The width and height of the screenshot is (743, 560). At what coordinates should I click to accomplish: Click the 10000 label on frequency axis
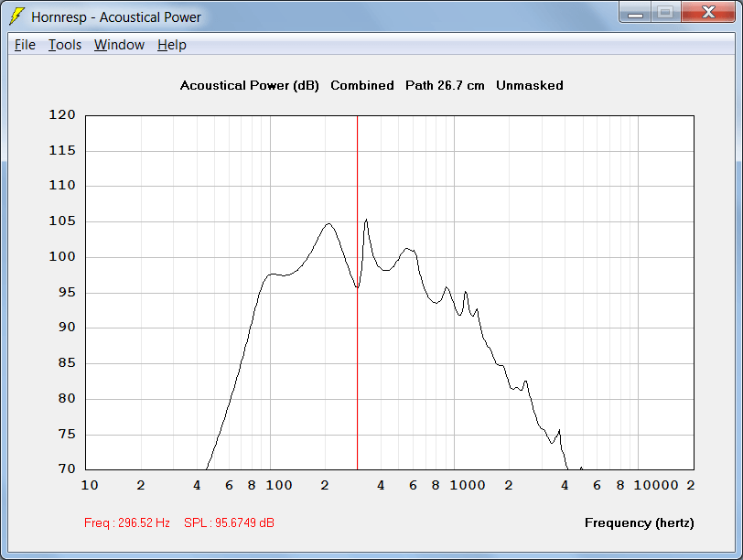click(656, 486)
